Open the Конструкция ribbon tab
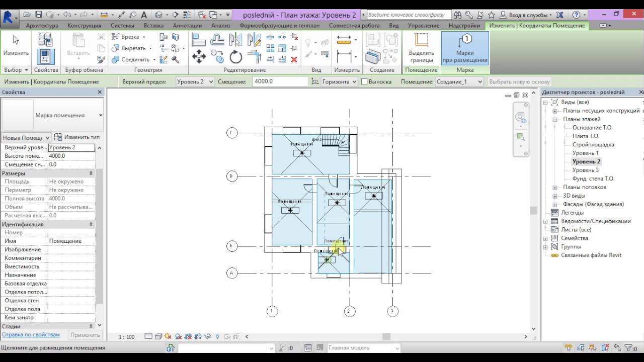 point(84,25)
